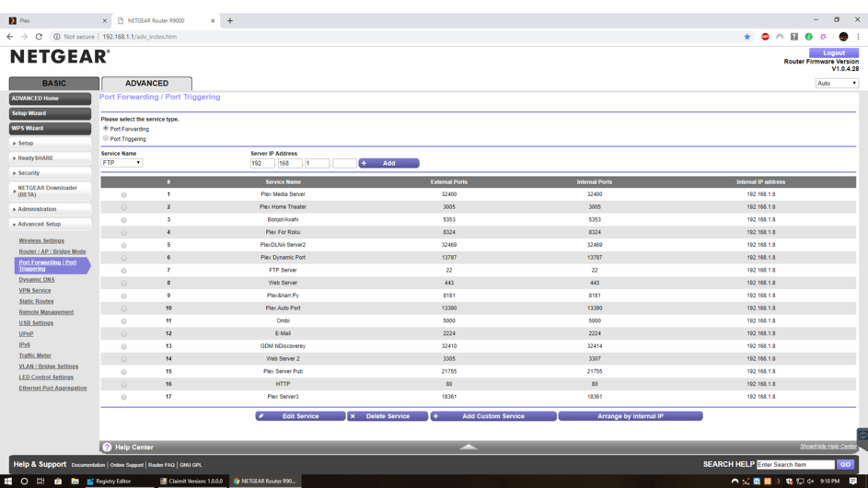Open the Chrome three-dot menu
Viewport: 868px width, 488px height.
pyautogui.click(x=858, y=37)
